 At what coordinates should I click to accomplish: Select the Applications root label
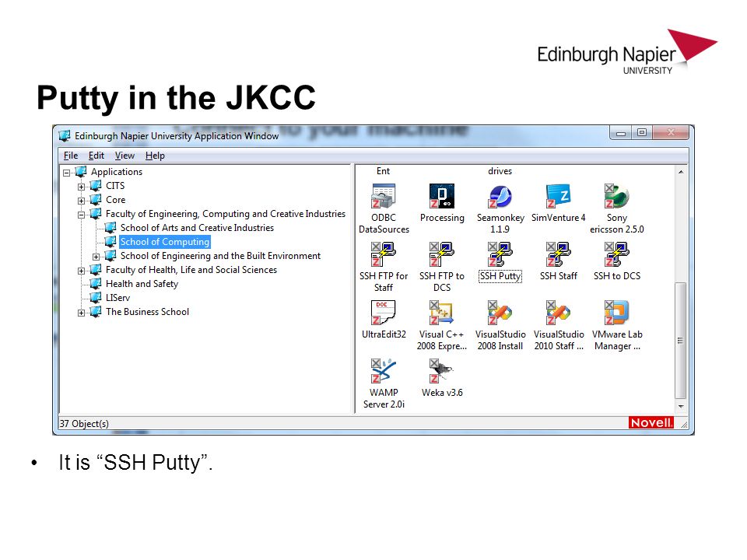(117, 171)
